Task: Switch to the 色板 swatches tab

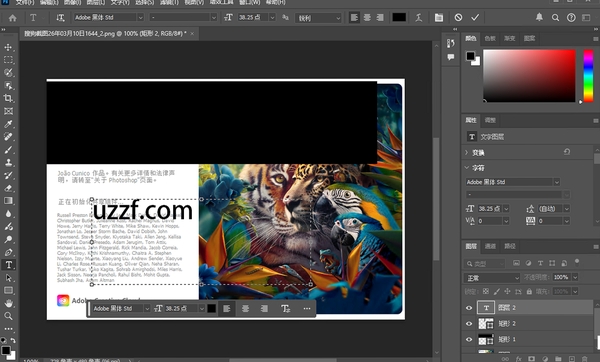Action: [490, 38]
